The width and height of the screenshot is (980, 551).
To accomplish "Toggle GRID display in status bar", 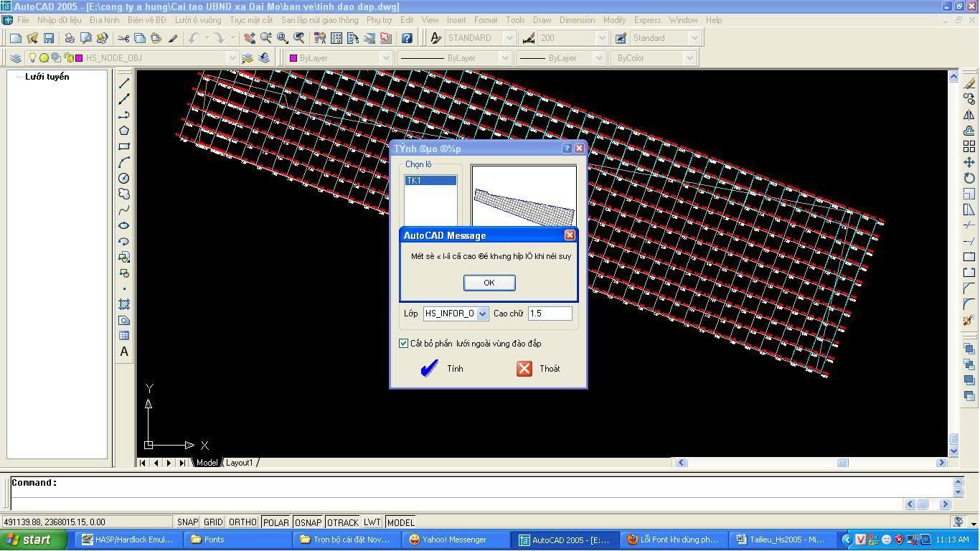I will (x=213, y=522).
